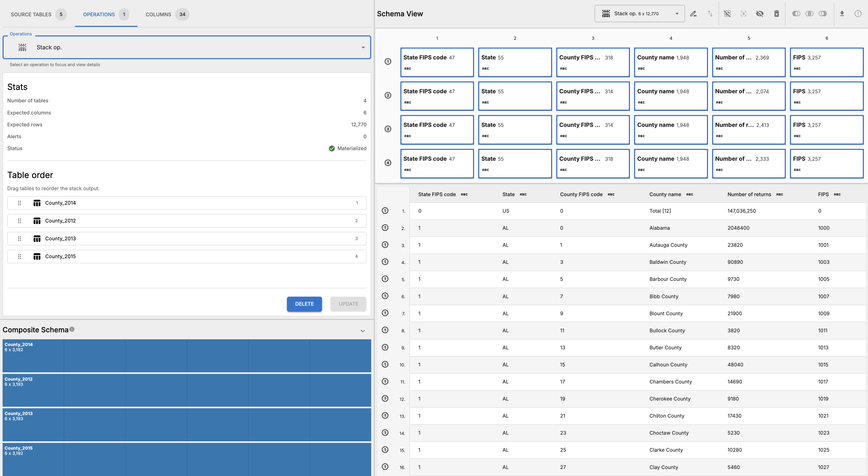Select the inner join Venn icon
Image resolution: width=868 pixels, height=476 pixels.
click(809, 14)
